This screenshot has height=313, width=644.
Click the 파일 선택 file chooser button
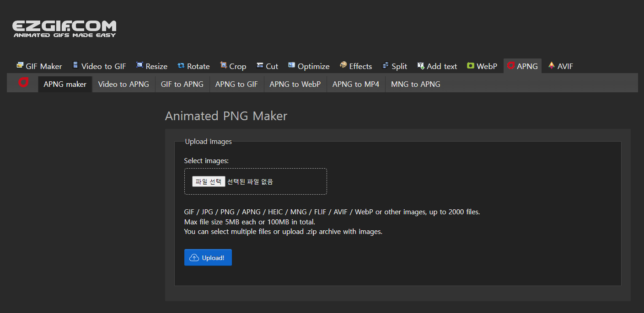click(x=209, y=181)
